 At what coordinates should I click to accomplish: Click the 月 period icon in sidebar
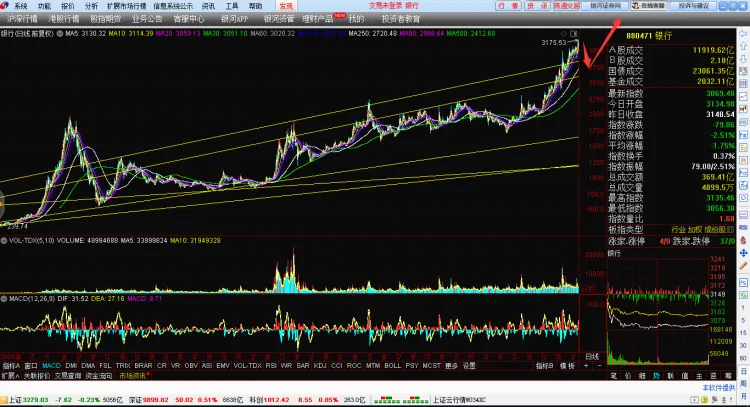pos(743,396)
